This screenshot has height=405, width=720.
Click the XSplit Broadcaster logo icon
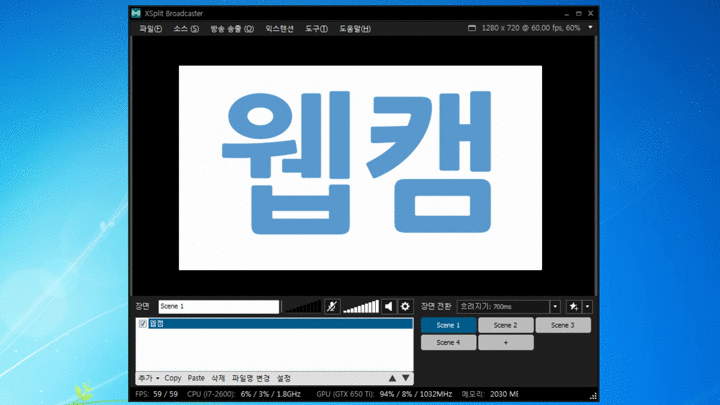coord(136,13)
